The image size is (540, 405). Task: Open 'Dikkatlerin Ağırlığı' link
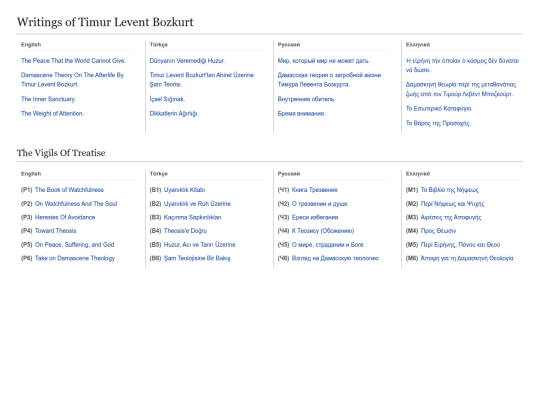click(174, 114)
